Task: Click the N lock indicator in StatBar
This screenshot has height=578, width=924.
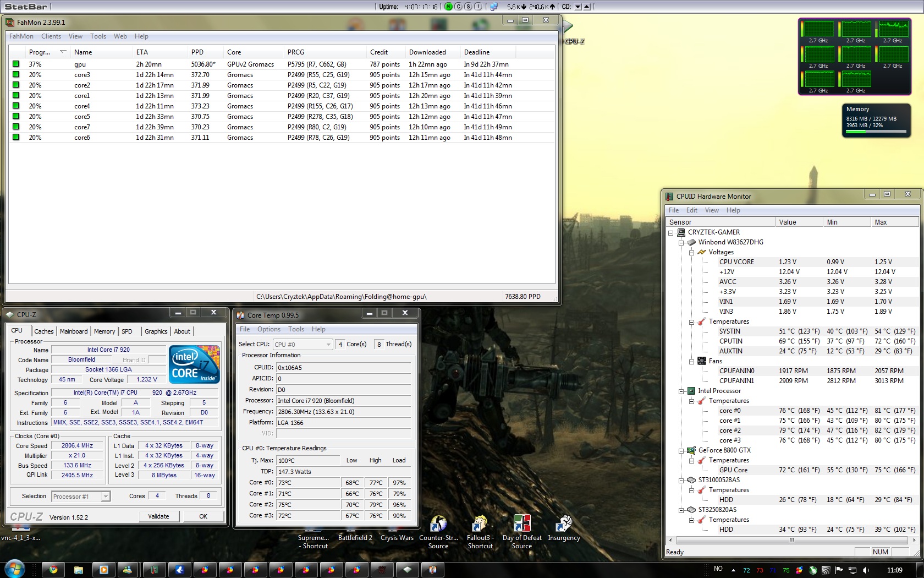Action: click(449, 7)
